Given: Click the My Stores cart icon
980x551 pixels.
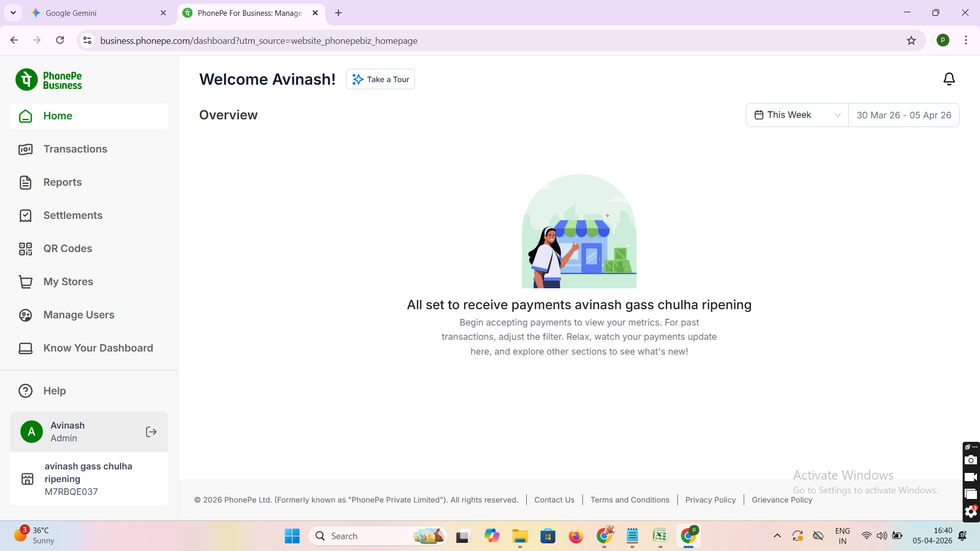Looking at the screenshot, I should 26,282.
